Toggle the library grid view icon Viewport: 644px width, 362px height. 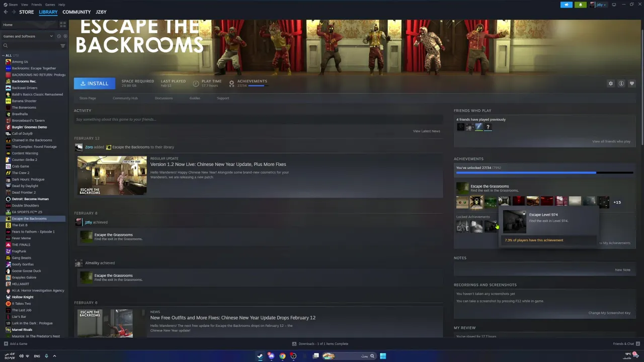(63, 25)
